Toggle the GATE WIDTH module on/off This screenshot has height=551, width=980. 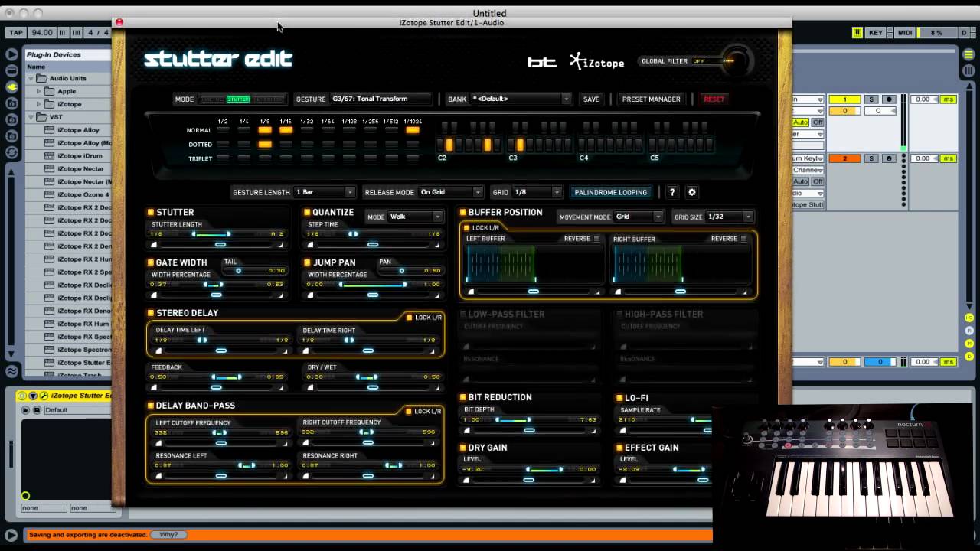151,262
